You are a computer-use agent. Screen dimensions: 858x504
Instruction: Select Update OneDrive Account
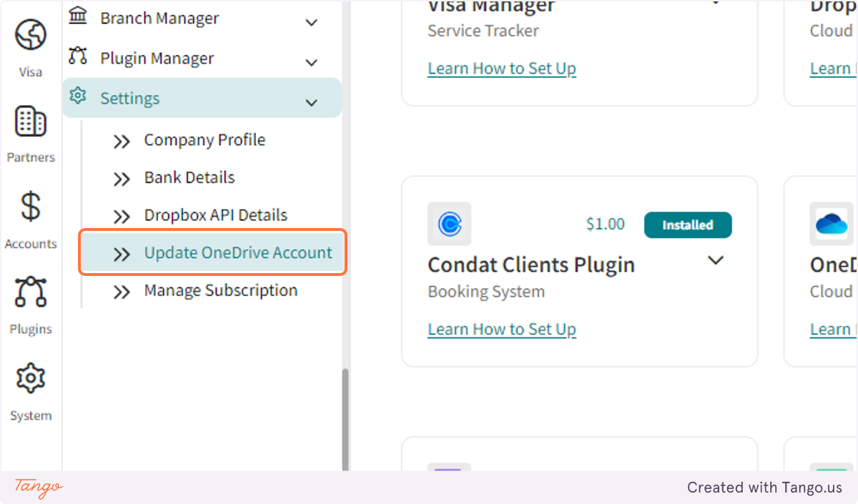[212, 252]
